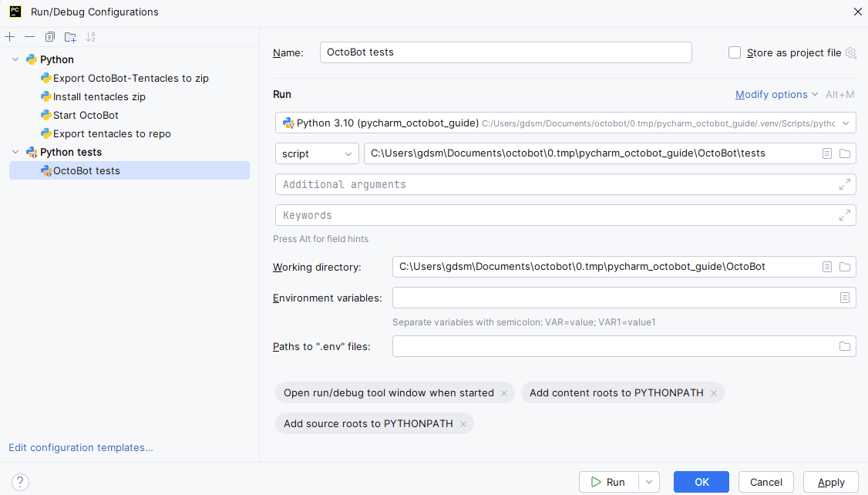This screenshot has width=868, height=495.
Task: Open Store as project file settings gear
Action: pyautogui.click(x=851, y=52)
